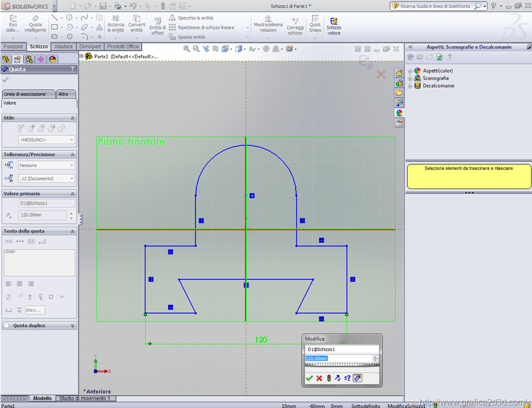Collapse the Testo della quota section

[73, 231]
